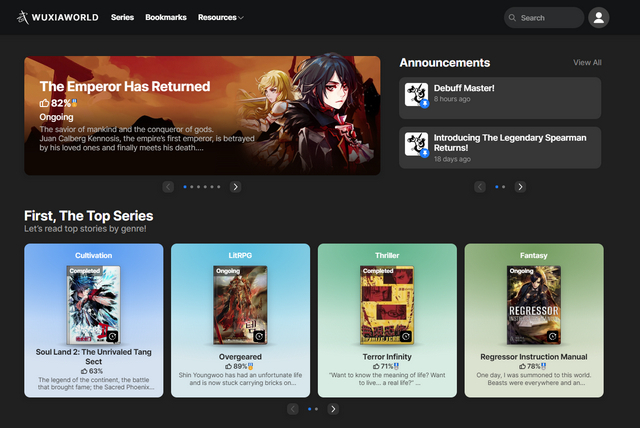The height and width of the screenshot is (428, 640).
Task: Click View All announcements link
Action: pyautogui.click(x=587, y=62)
